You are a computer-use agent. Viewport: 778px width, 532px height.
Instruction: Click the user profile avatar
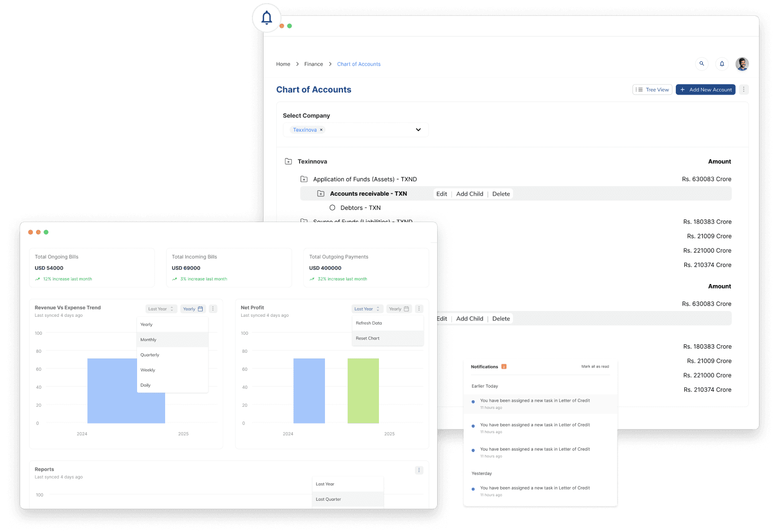point(742,64)
